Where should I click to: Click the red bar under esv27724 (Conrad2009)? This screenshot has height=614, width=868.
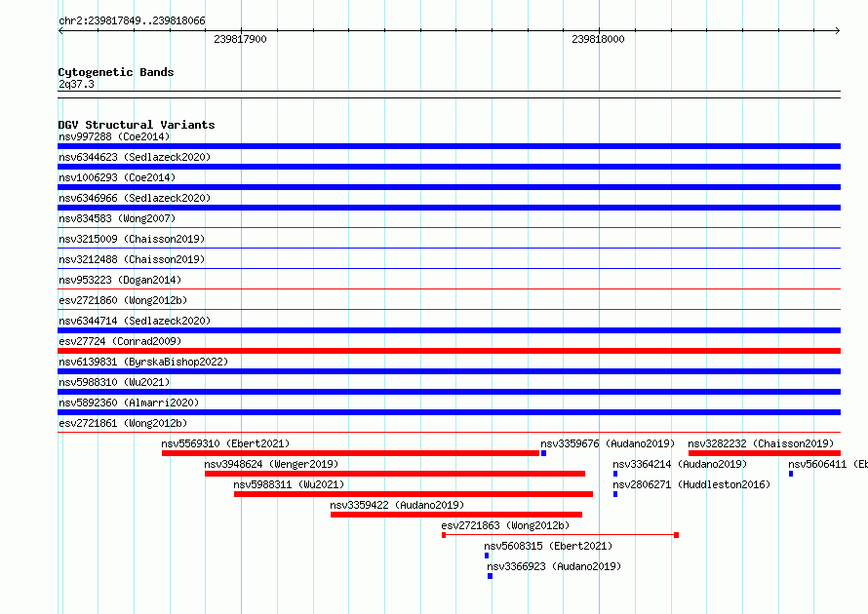point(449,351)
